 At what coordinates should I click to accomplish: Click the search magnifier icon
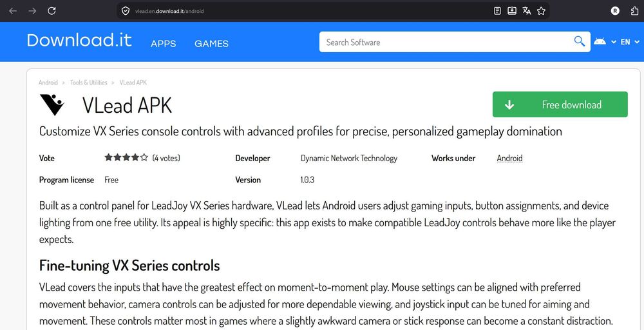click(580, 41)
